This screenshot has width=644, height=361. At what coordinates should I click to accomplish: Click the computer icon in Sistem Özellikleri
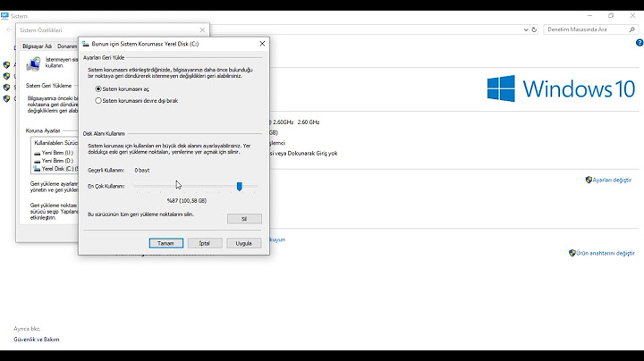click(x=34, y=63)
